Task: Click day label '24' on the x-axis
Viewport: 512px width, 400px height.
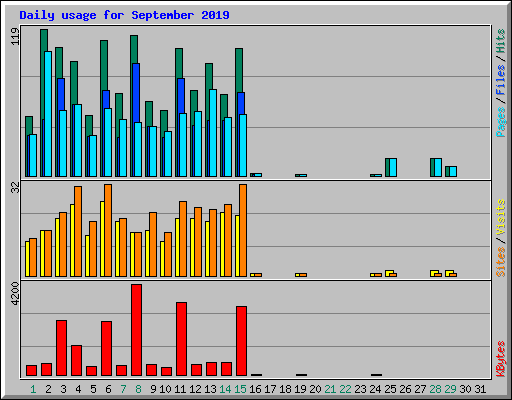Action: (x=375, y=389)
